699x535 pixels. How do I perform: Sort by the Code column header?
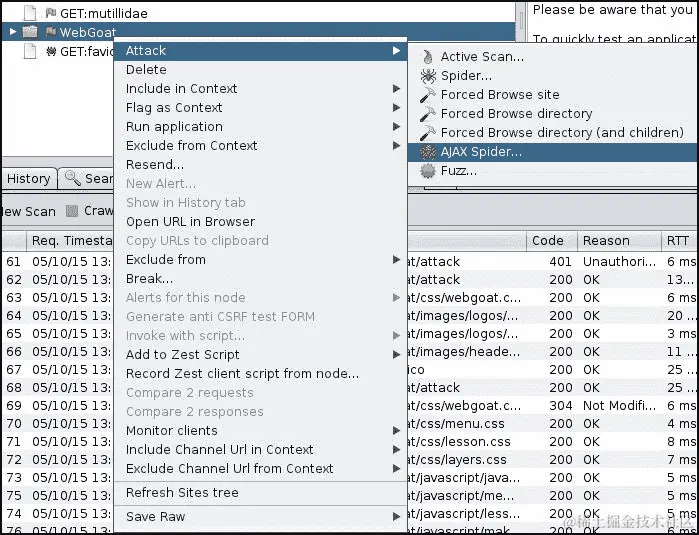click(552, 241)
